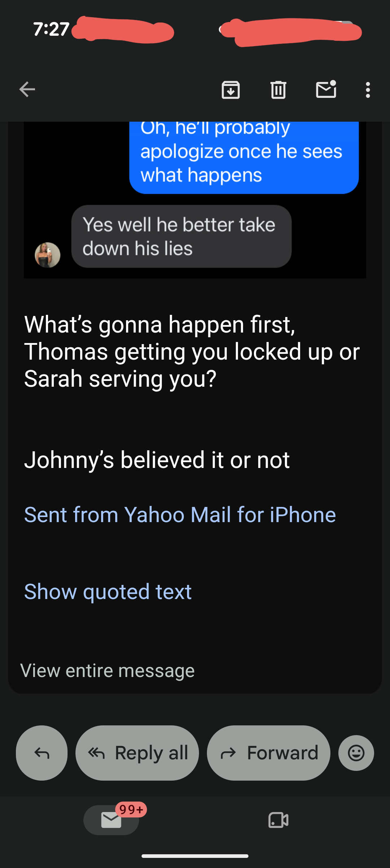Open Sent from Yahoo Mail for iPhone link
Screen dimensions: 390x868
(x=180, y=515)
